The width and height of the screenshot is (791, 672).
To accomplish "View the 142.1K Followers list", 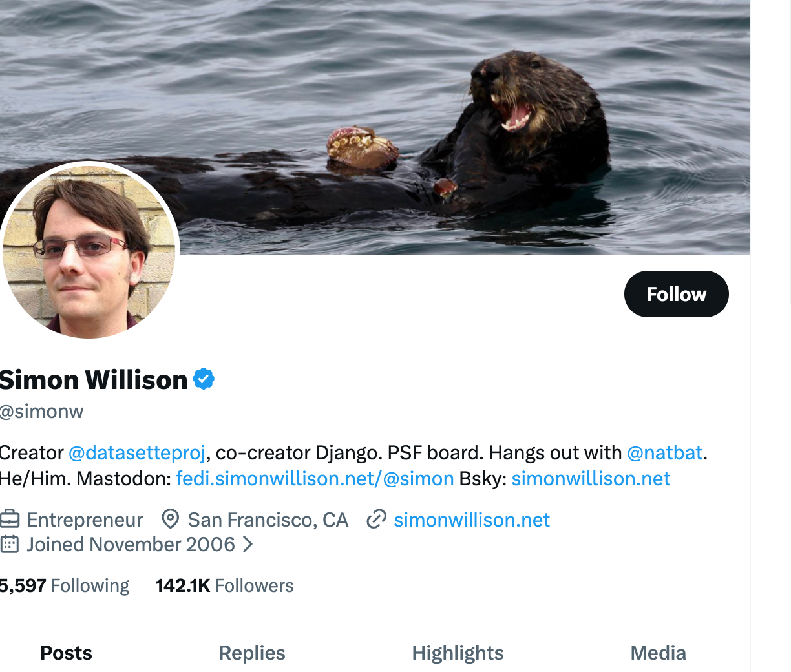I will 224,585.
